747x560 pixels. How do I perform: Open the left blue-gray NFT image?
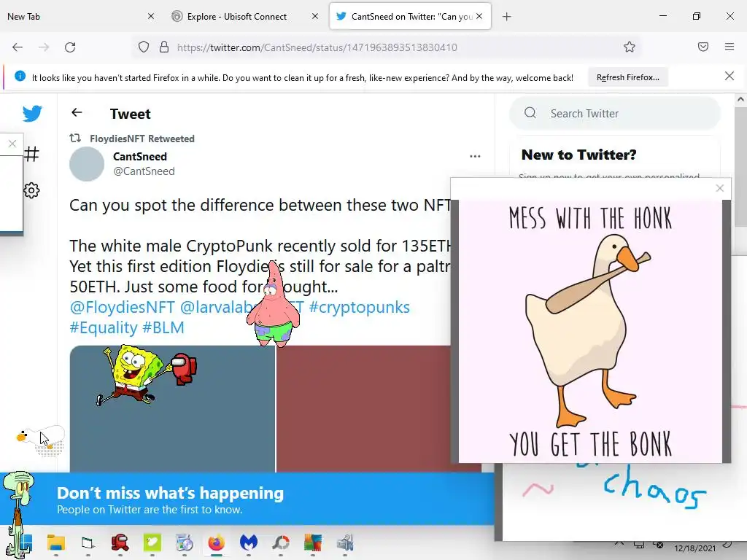[x=172, y=408]
